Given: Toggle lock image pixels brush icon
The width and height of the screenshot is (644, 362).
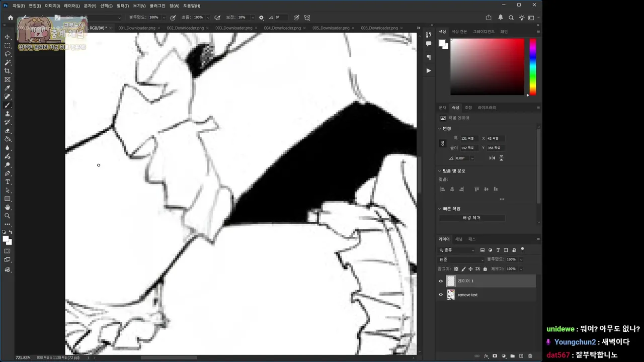Looking at the screenshot, I should pos(464,269).
